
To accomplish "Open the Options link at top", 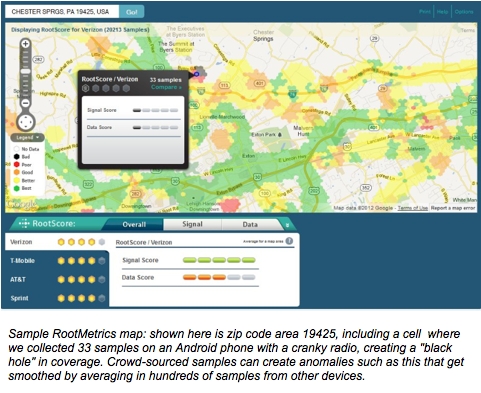I will click(x=464, y=12).
